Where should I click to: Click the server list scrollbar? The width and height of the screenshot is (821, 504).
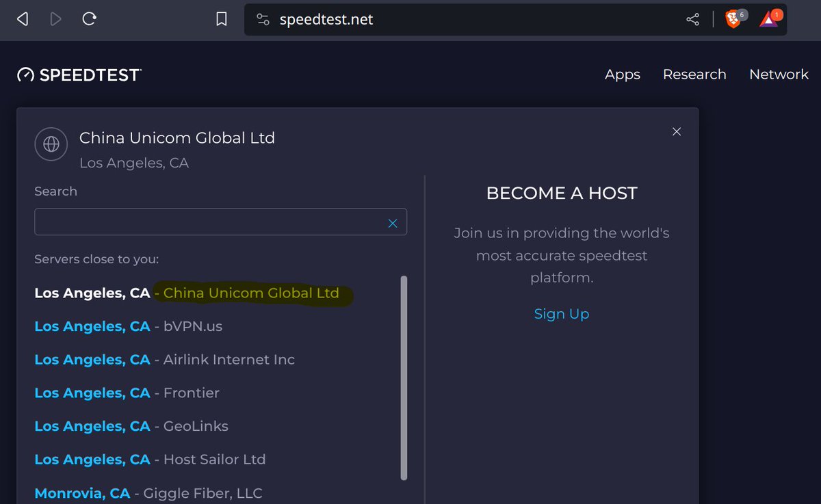(x=404, y=378)
